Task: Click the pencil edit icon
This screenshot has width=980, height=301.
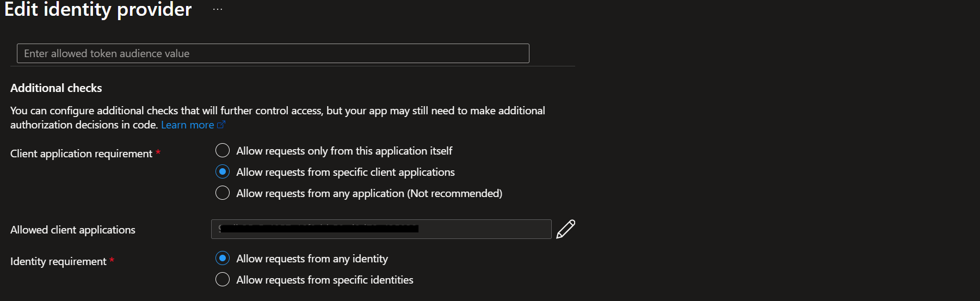Action: pos(566,229)
